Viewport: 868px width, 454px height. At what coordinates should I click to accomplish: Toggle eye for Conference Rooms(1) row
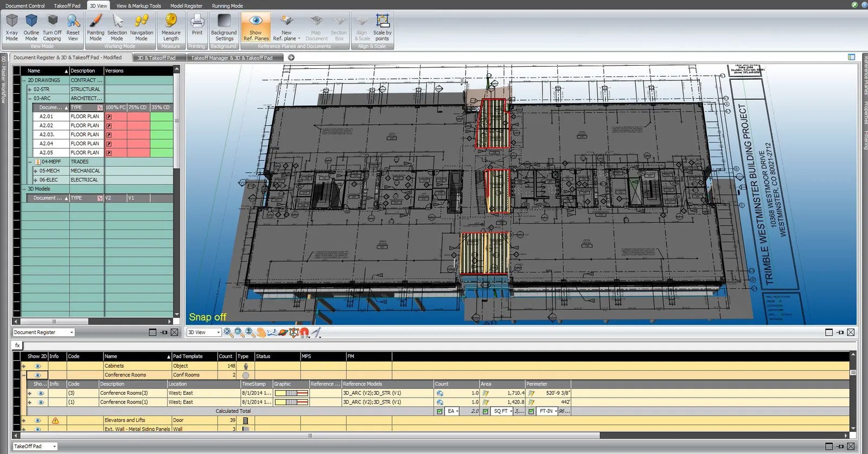pyautogui.click(x=41, y=402)
